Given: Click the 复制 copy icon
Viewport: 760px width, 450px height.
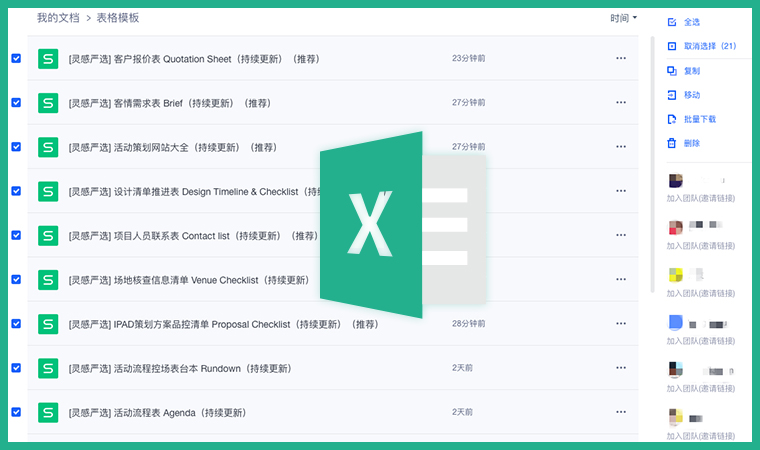Looking at the screenshot, I should [x=672, y=71].
